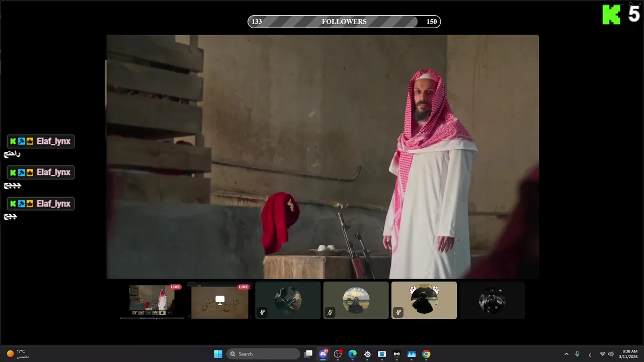
Task: Open the clock showing 8:38 AM
Action: pos(629,354)
